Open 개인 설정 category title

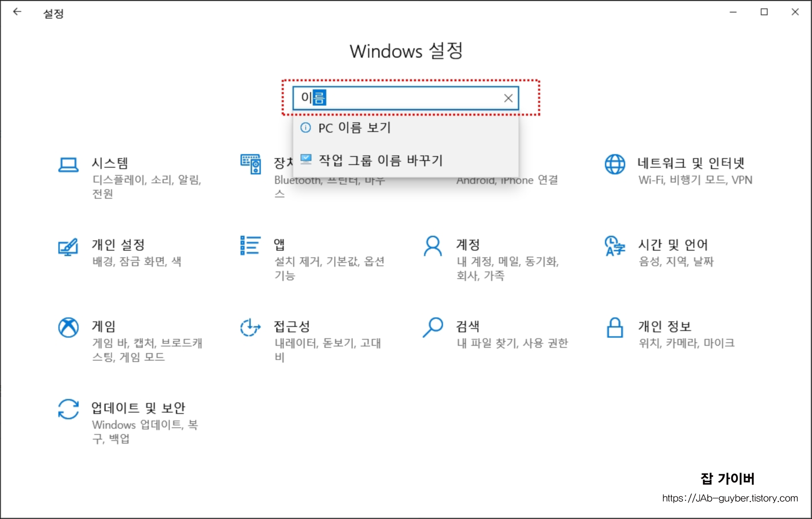[x=118, y=244]
